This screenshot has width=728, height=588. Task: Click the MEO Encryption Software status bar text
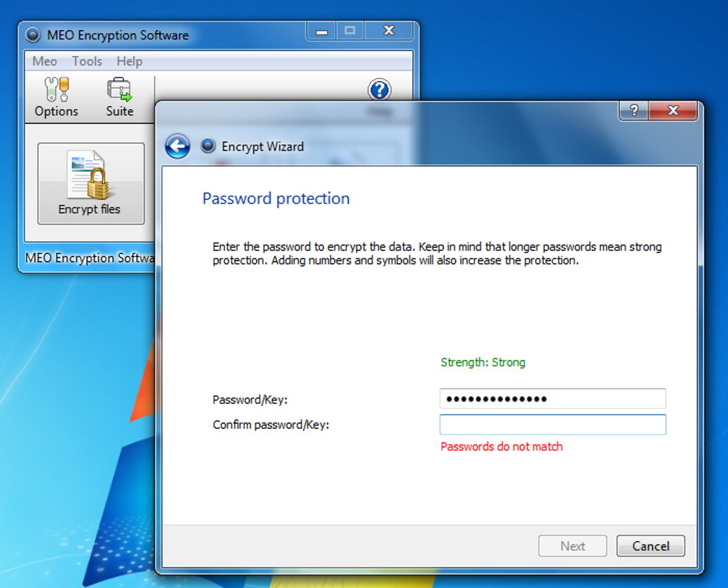[90, 258]
